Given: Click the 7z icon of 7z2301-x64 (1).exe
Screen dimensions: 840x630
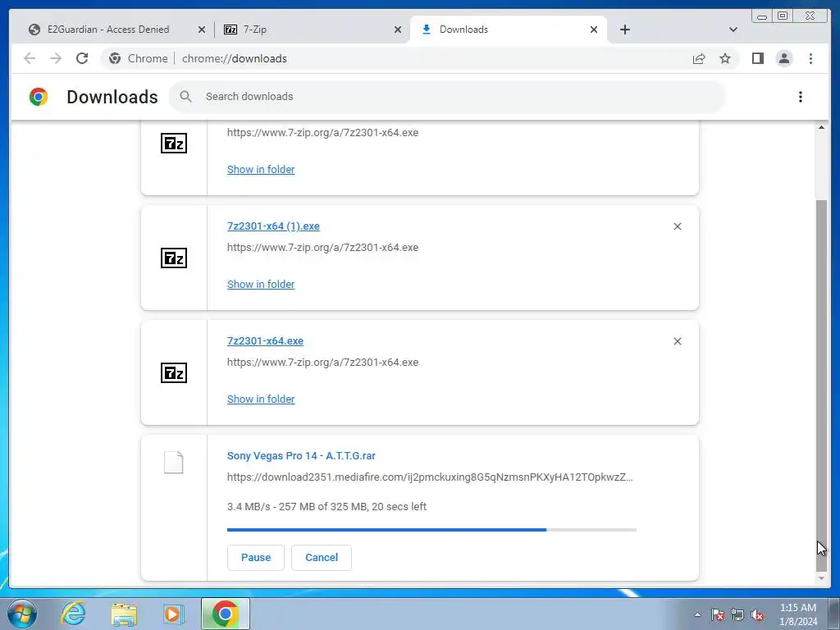Looking at the screenshot, I should 174,258.
